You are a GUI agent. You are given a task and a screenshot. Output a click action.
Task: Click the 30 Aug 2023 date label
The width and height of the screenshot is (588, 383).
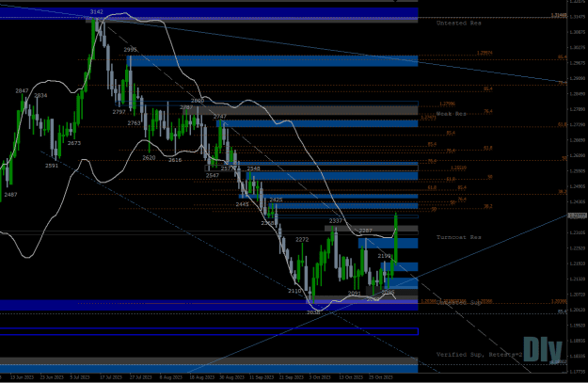tap(231, 377)
